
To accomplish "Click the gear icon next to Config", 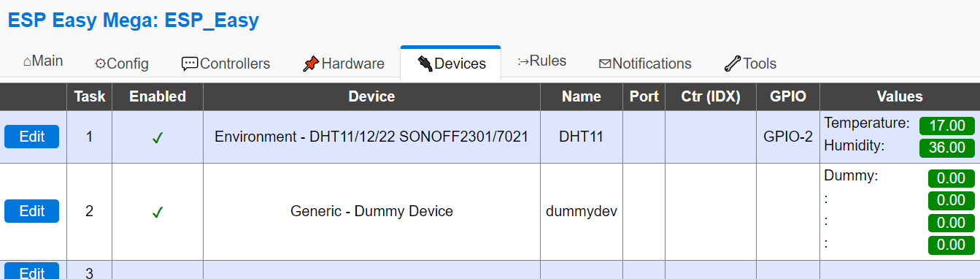I will click(100, 64).
